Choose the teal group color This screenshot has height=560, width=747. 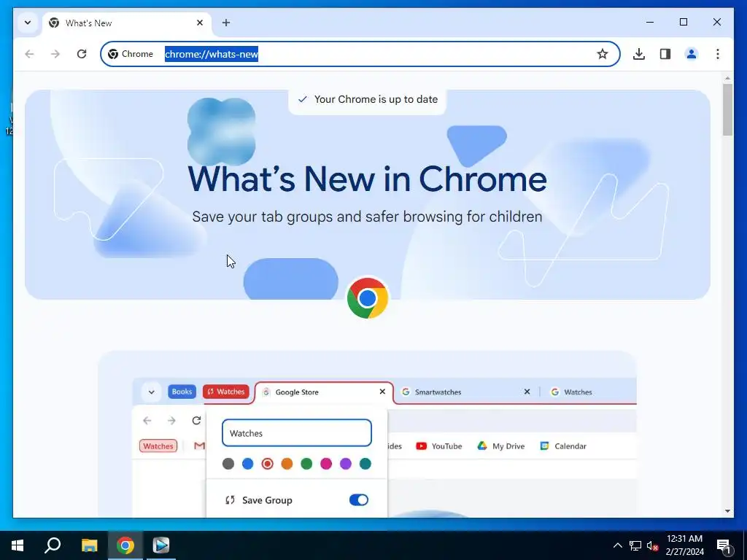[365, 464]
